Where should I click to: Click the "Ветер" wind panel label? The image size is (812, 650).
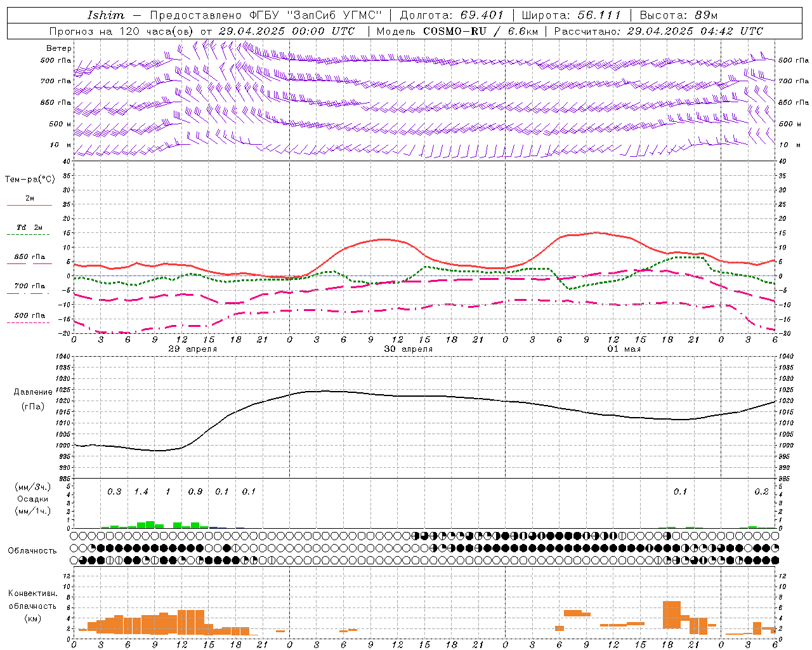pos(59,48)
